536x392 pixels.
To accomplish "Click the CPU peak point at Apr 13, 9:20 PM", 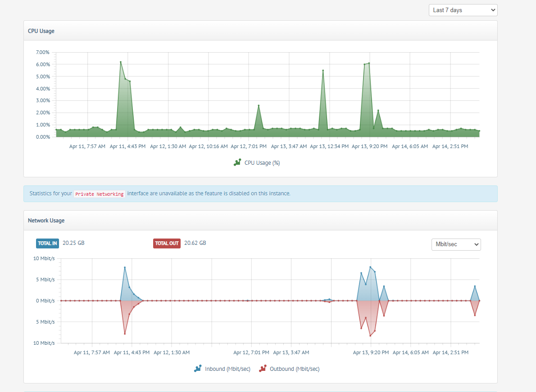I will click(x=369, y=63).
